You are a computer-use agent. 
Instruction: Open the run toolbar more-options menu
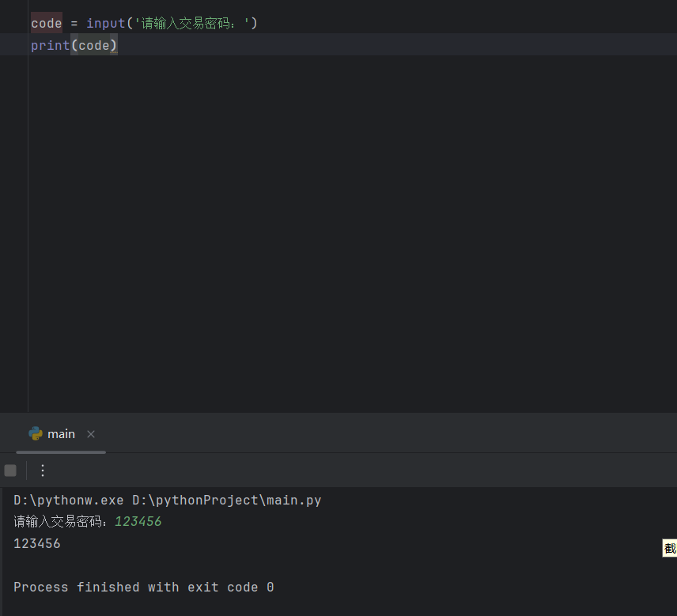point(43,470)
